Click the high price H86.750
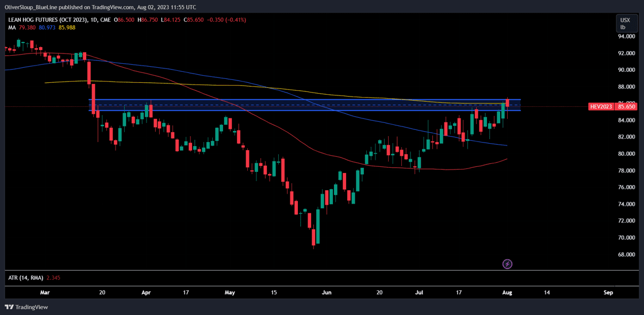The width and height of the screenshot is (644, 315). [x=147, y=20]
